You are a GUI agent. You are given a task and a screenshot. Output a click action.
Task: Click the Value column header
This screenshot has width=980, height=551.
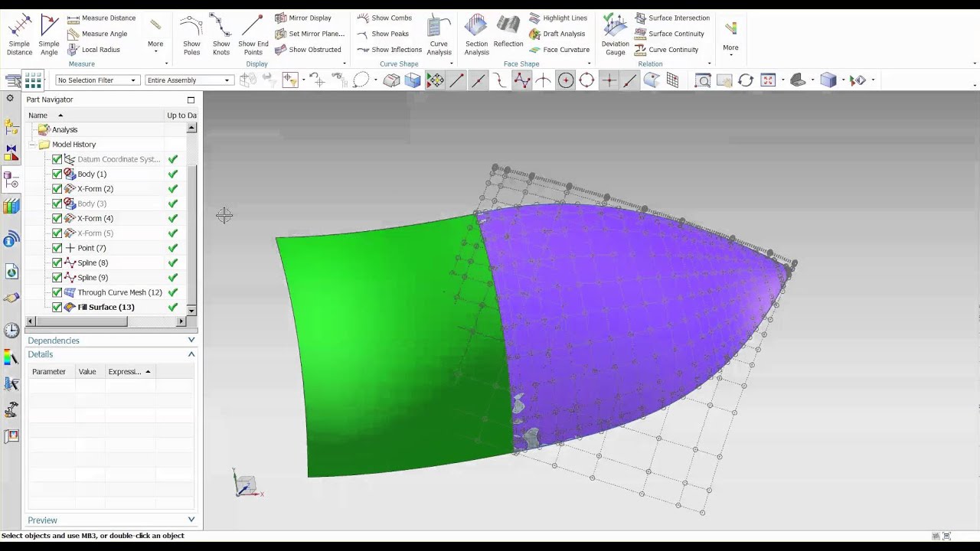point(88,372)
